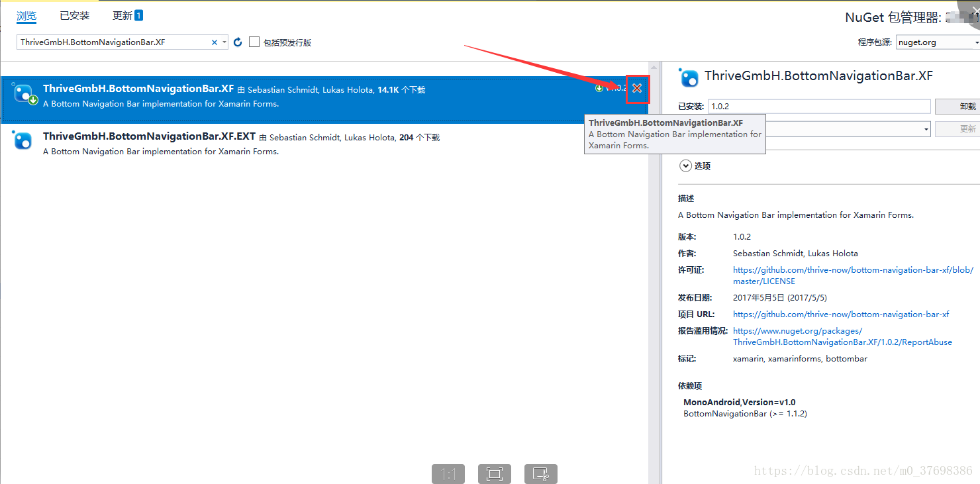Click the package icon of BottomNavigationBar.XF.EXT row
The height and width of the screenshot is (484, 980).
[x=23, y=140]
